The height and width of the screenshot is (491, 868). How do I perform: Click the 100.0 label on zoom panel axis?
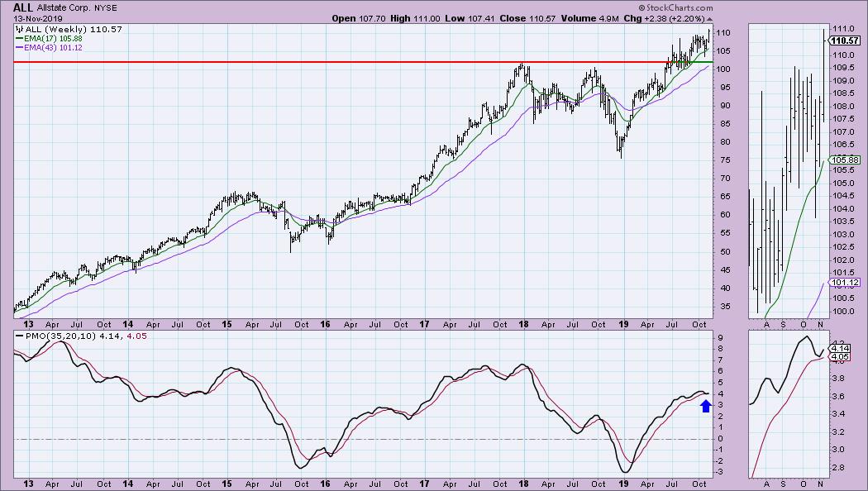point(842,311)
